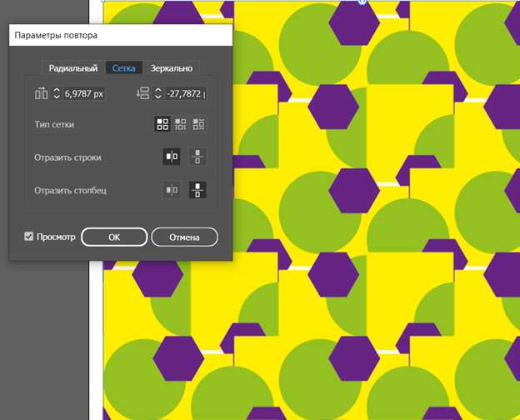Choose the regular grid type icon
520x420 pixels.
pyautogui.click(x=162, y=124)
